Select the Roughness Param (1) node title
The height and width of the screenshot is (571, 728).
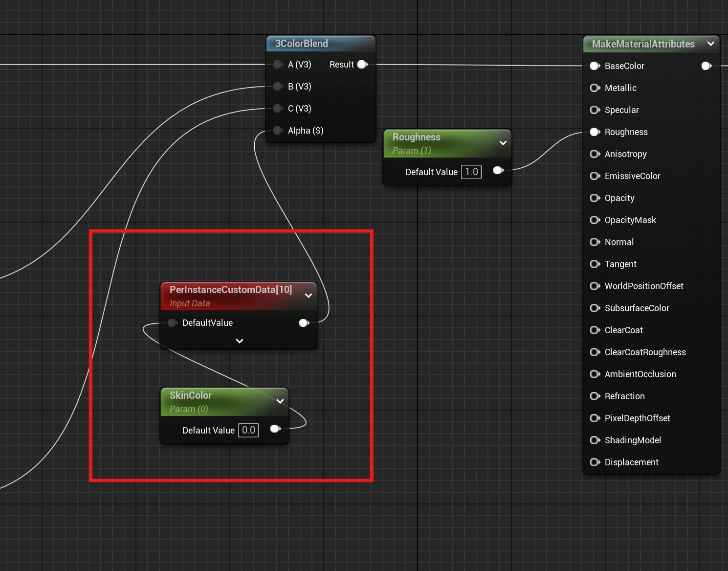pyautogui.click(x=417, y=137)
